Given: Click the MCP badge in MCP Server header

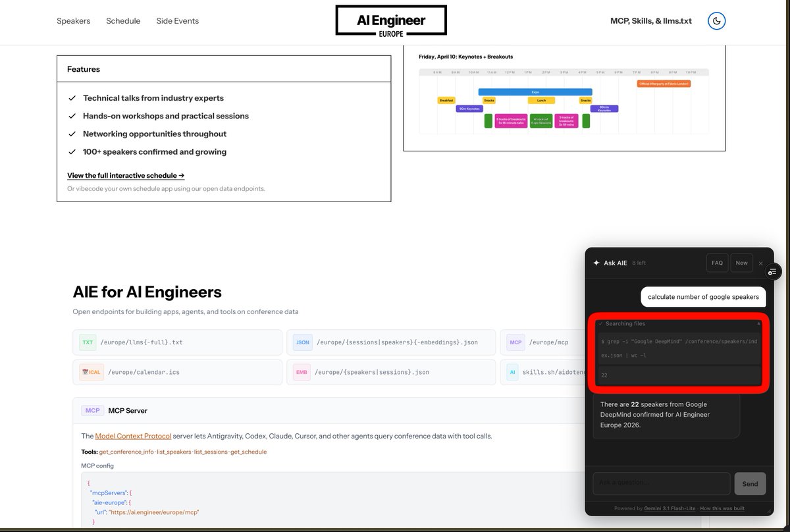Looking at the screenshot, I should pos(92,410).
